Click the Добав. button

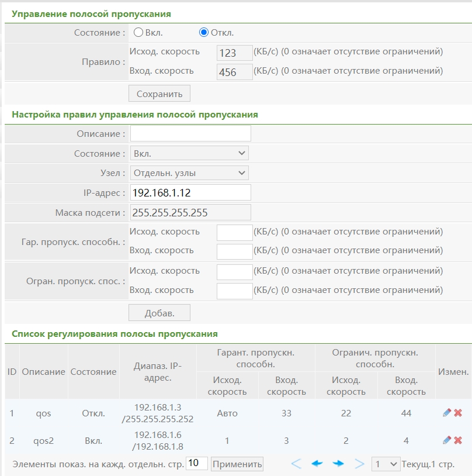pyautogui.click(x=159, y=313)
